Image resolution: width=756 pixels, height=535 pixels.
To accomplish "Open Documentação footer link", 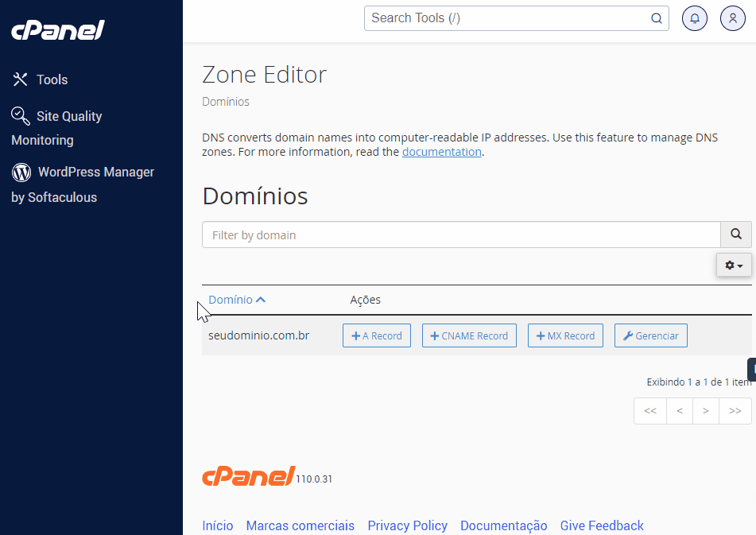I will [503, 525].
